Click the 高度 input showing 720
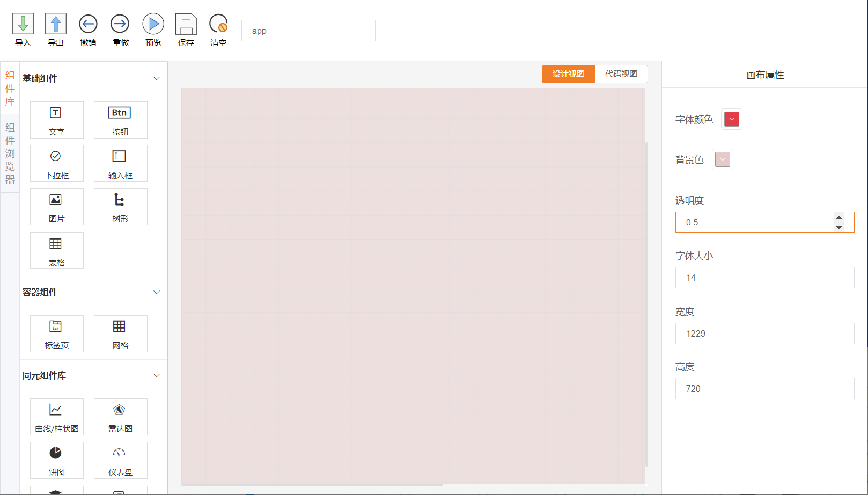 click(765, 389)
